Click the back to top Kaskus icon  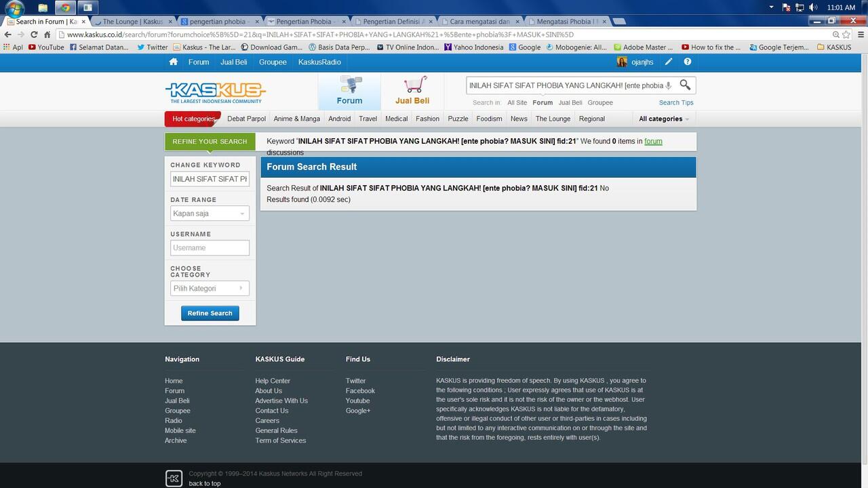(x=174, y=478)
